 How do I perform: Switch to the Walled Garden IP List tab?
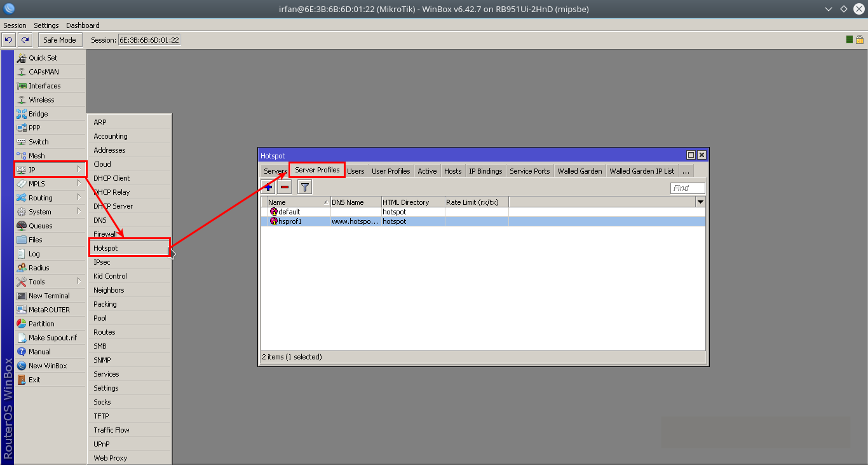click(x=642, y=171)
